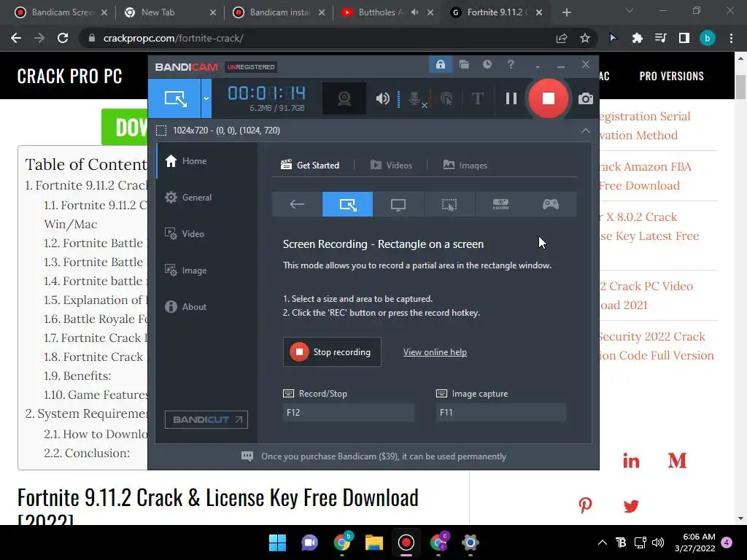Open PRO VERSIONS menu on website

[x=671, y=76]
